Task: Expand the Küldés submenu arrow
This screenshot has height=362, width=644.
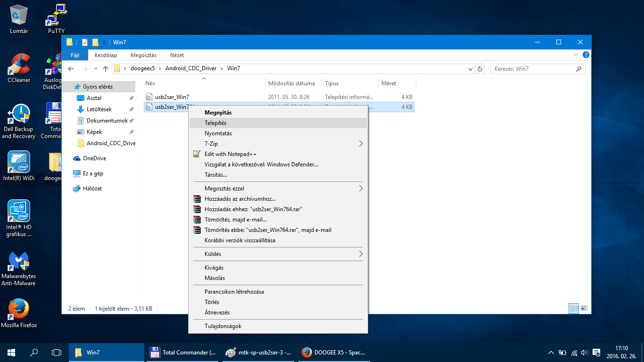Action: point(361,254)
